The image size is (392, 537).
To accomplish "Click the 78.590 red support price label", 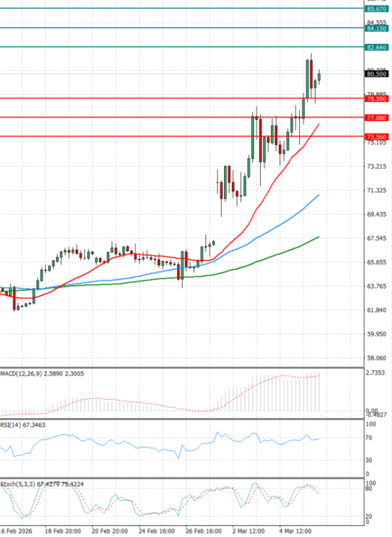I will [x=378, y=99].
